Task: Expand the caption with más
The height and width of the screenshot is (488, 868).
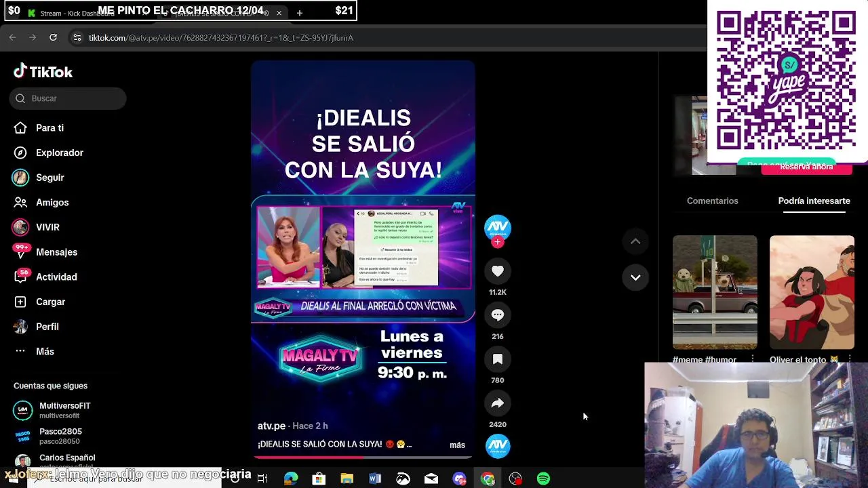Action: [457, 445]
